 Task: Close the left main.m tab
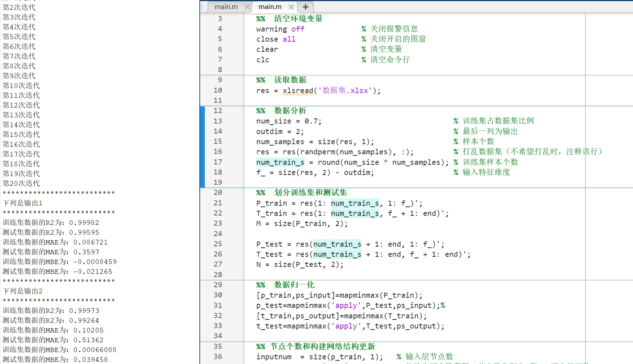point(248,7)
